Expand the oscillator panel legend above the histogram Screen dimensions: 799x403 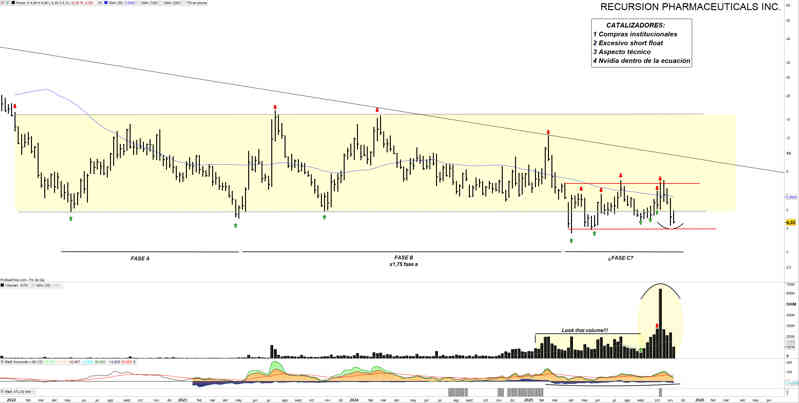4,359
